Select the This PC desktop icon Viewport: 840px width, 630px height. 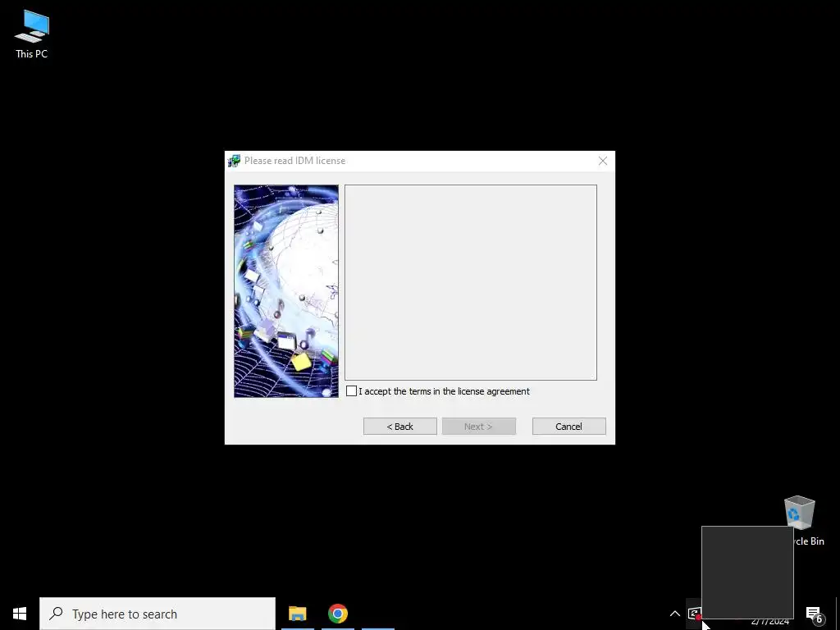pyautogui.click(x=32, y=34)
